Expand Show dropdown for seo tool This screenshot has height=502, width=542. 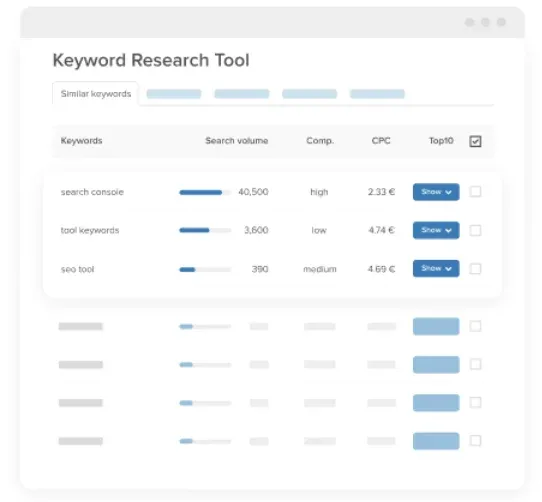[436, 269]
